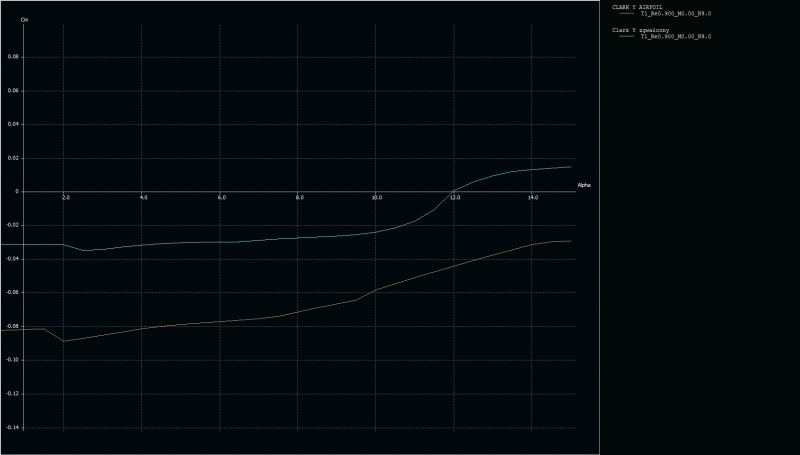This screenshot has height=455, width=800.
Task: Click the 12.0 tick on Alpha axis
Action: point(455,198)
